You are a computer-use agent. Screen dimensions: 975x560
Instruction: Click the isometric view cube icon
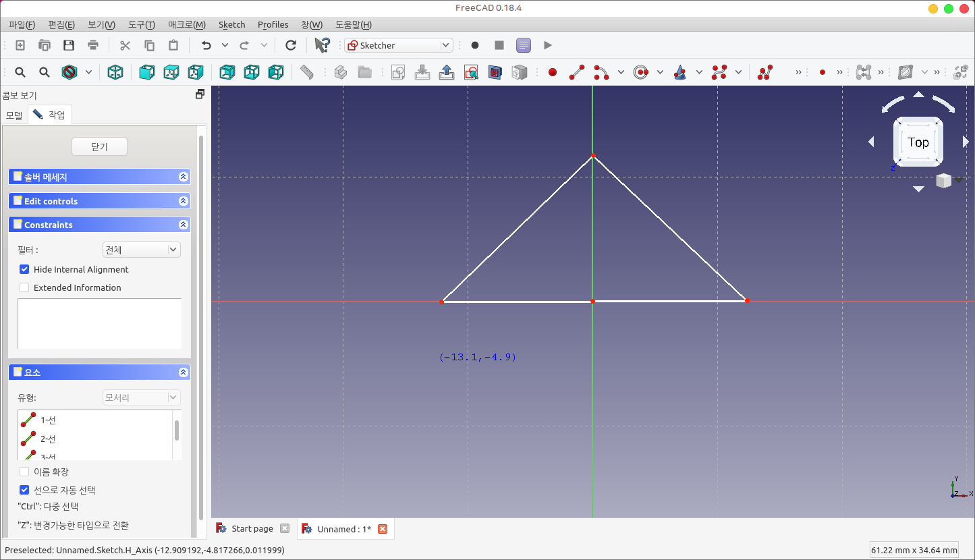[x=115, y=72]
